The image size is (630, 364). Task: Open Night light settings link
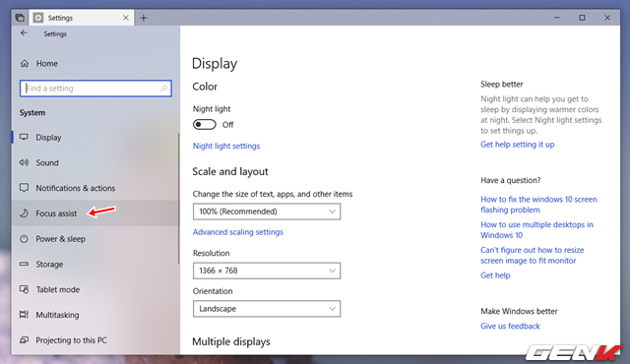coord(226,146)
